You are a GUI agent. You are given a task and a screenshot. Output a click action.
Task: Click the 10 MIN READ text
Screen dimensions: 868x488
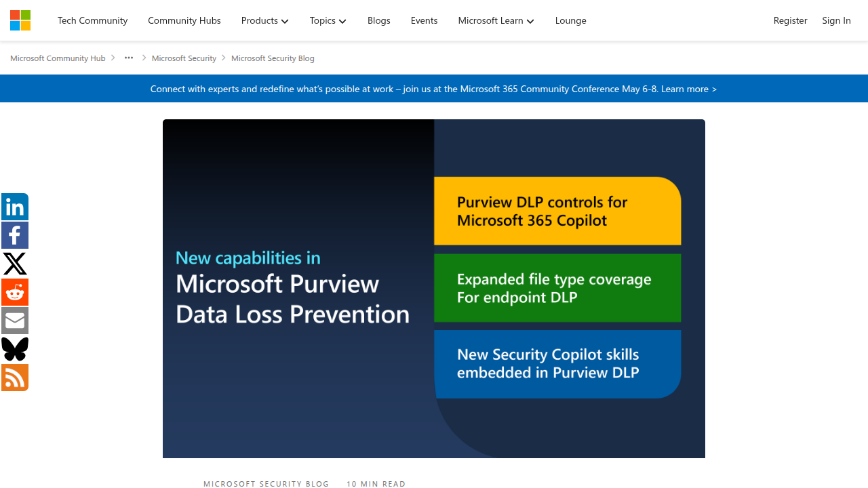tap(376, 484)
